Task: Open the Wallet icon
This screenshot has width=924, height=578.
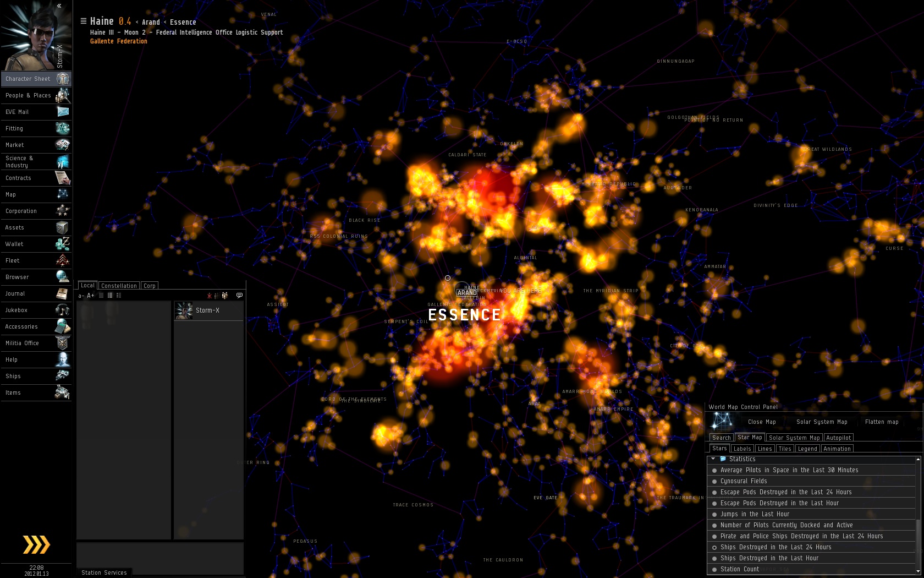Action: 63,244
